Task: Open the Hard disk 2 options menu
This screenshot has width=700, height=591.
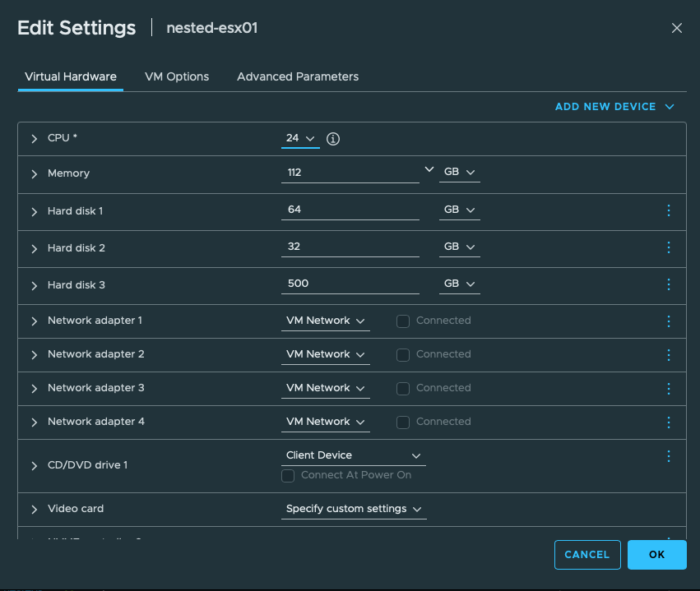Action: [668, 247]
